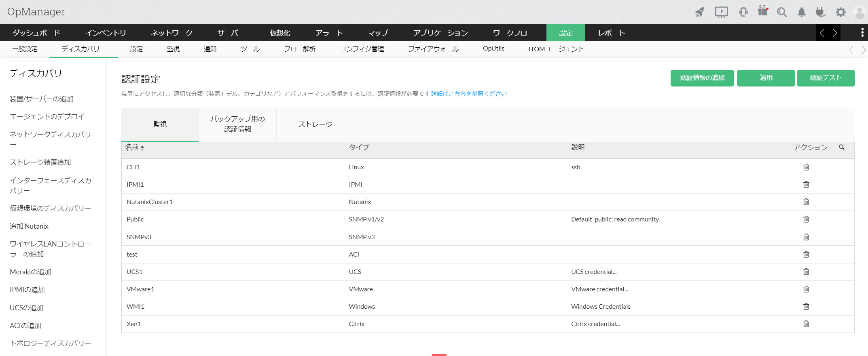Open the インベントリ menu
The width and height of the screenshot is (868, 356).
[x=106, y=33]
